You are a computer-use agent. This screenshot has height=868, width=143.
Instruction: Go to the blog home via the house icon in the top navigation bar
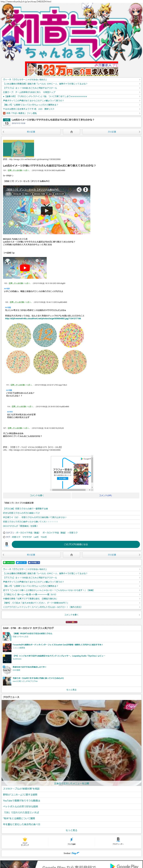[71, 132]
